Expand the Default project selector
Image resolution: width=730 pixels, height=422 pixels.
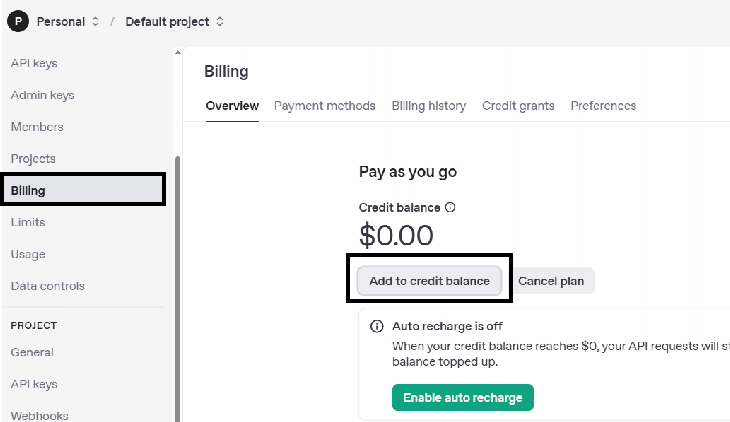174,20
